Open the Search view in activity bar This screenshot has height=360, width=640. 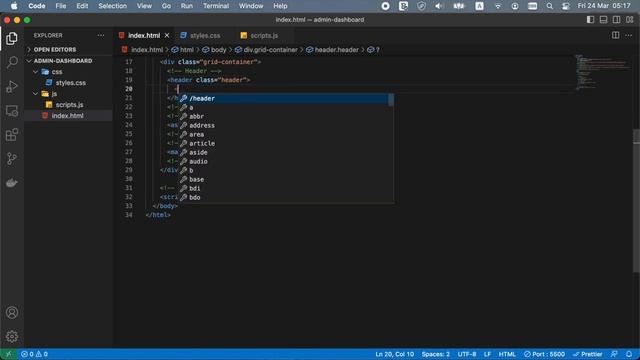tap(12, 62)
